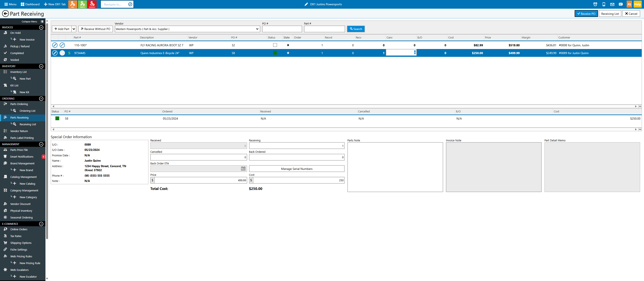Open a New DX1 Tab

(x=55, y=4)
